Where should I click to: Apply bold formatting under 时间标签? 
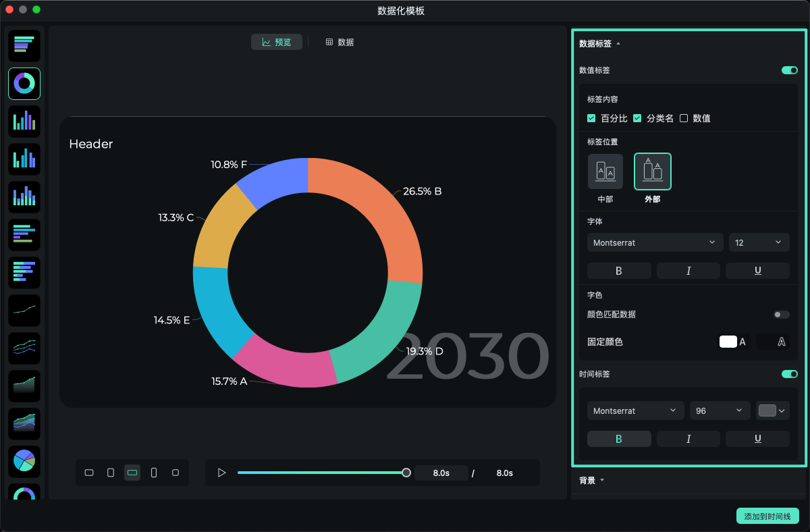coord(618,438)
